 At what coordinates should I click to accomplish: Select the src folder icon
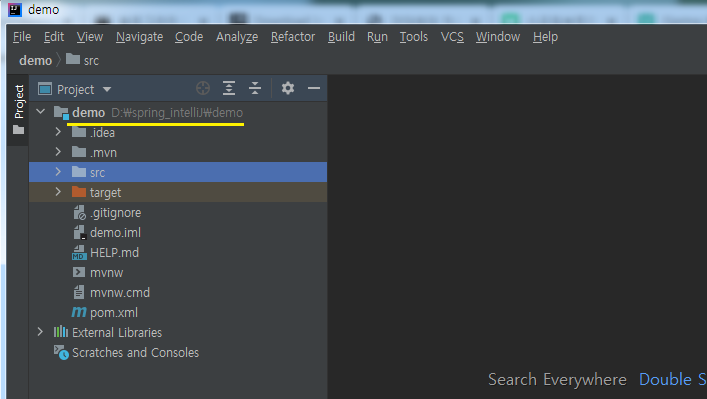(79, 172)
